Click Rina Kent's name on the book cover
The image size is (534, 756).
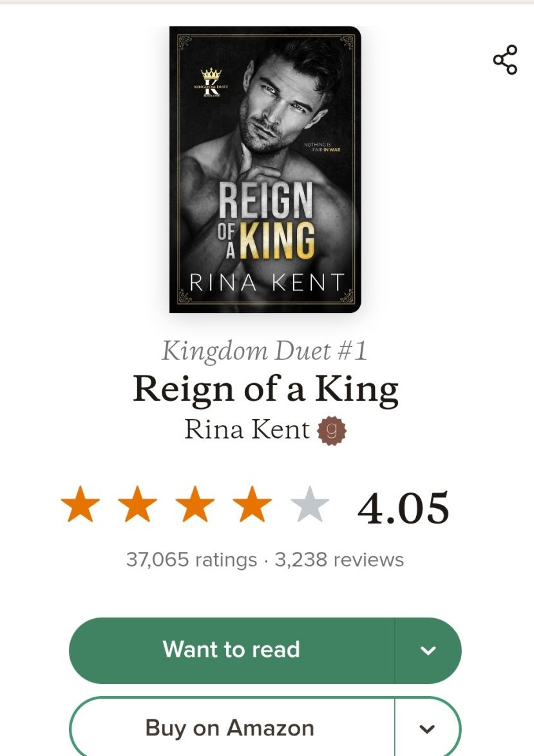[267, 282]
